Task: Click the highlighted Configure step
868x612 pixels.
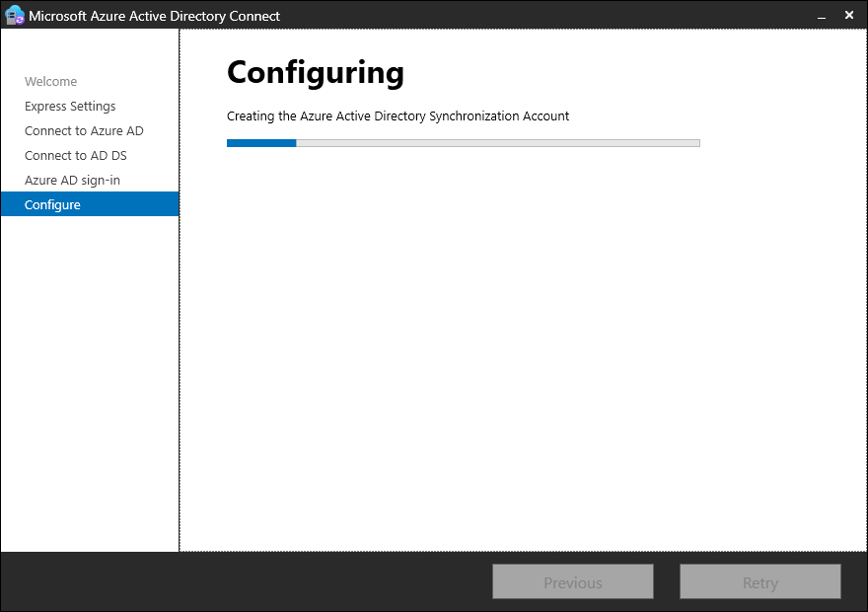Action: tap(53, 205)
